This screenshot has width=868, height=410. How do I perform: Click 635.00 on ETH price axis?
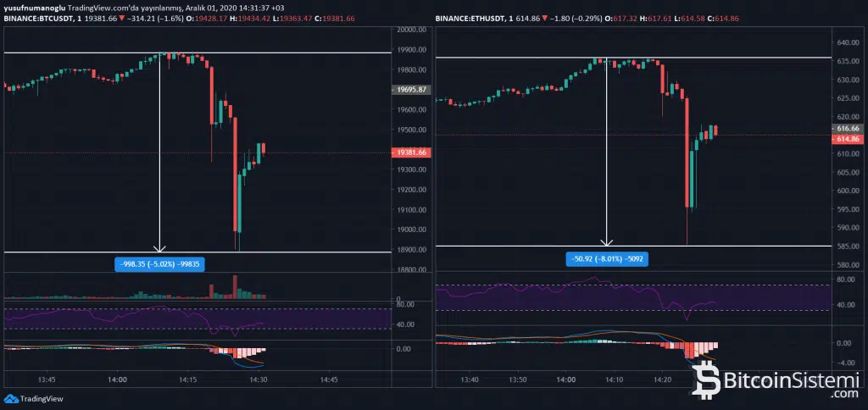pyautogui.click(x=849, y=62)
